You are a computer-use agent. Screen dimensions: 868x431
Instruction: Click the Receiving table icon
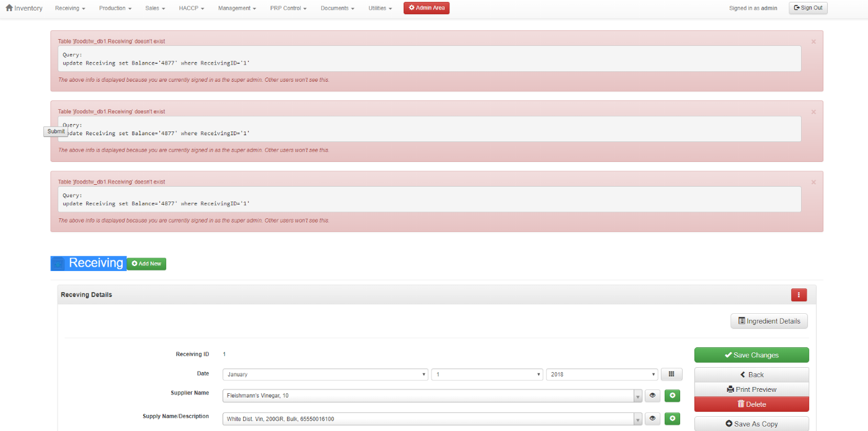(x=58, y=264)
